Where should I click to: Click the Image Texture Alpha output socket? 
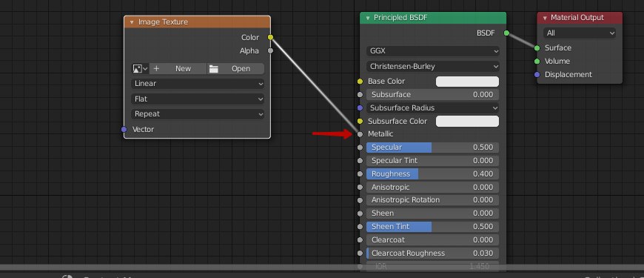coord(270,51)
